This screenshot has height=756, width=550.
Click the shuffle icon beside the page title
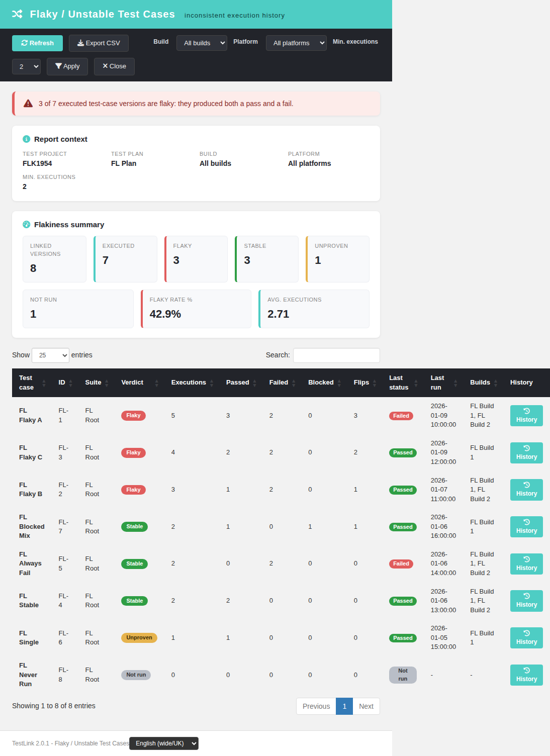pos(17,14)
